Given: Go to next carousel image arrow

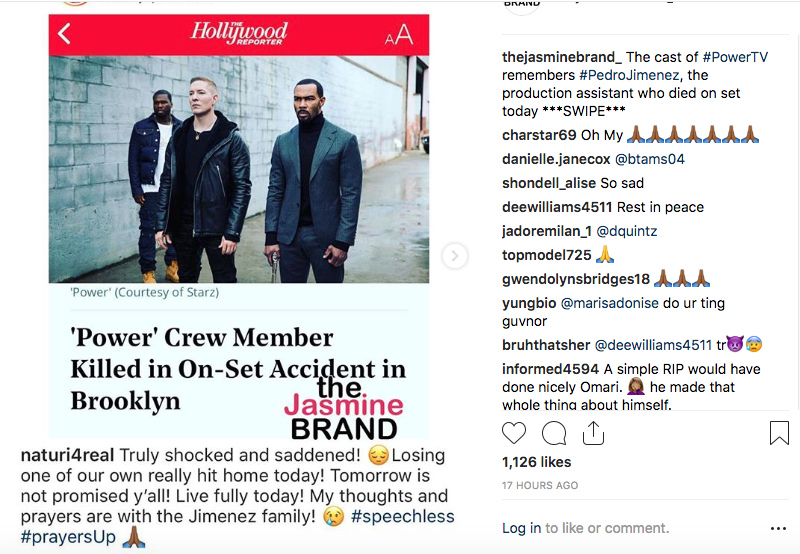Looking at the screenshot, I should click(454, 256).
